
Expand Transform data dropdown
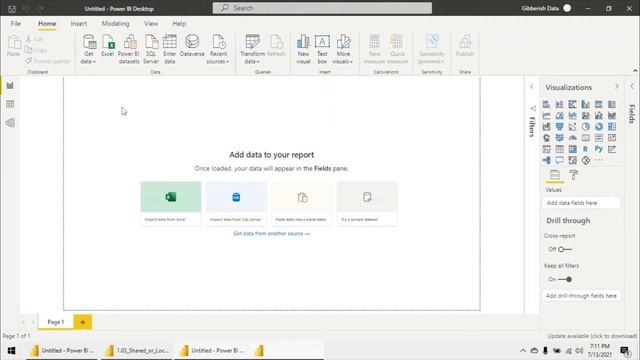click(x=258, y=62)
